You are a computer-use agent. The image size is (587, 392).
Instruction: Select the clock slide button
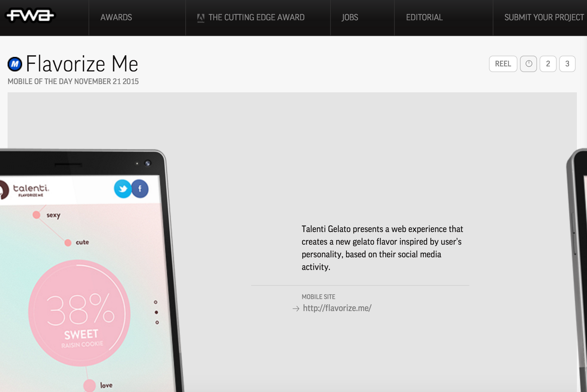click(x=528, y=64)
